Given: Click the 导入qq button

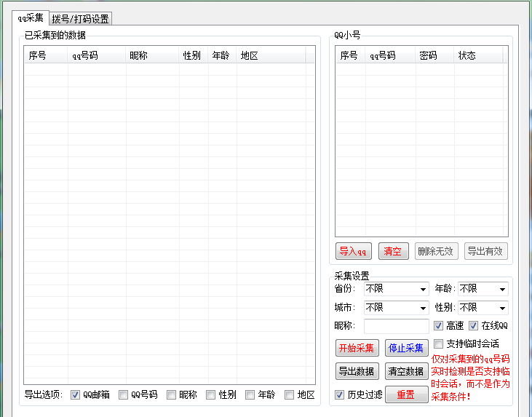Looking at the screenshot, I should 353,251.
